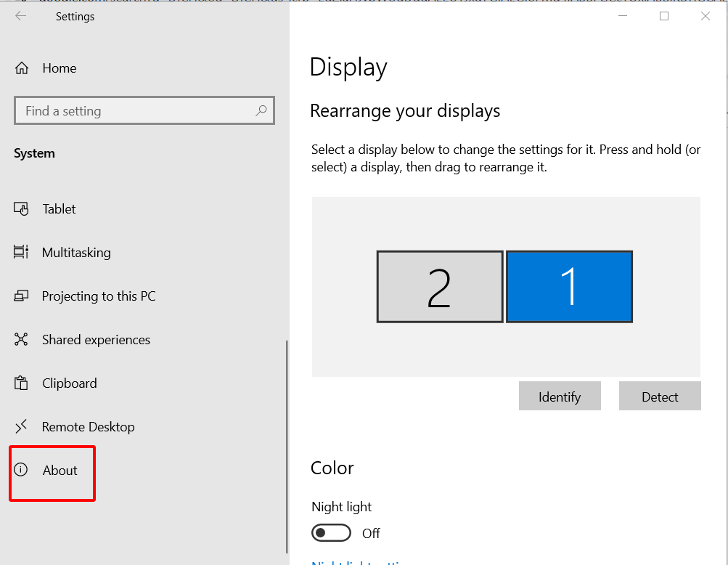Click the Identify button

pos(560,397)
